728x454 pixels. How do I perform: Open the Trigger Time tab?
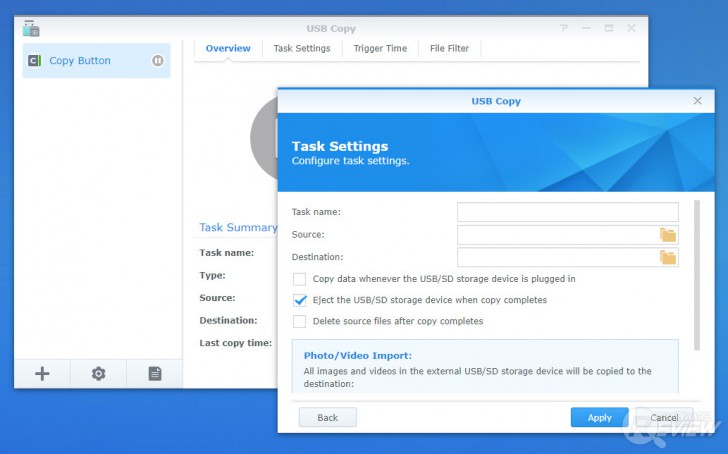tap(380, 48)
